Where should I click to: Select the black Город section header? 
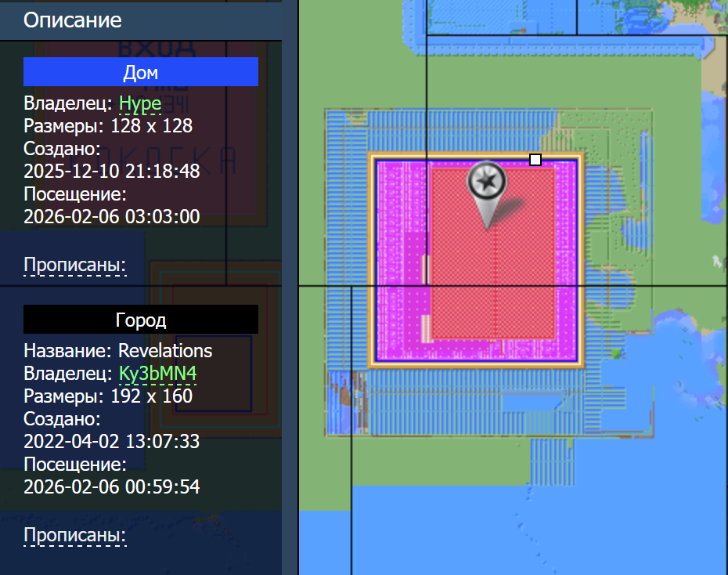[141, 320]
